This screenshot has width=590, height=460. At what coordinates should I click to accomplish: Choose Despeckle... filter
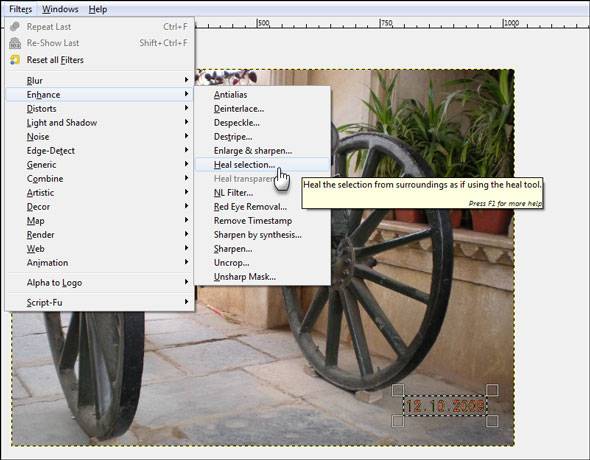[263, 123]
